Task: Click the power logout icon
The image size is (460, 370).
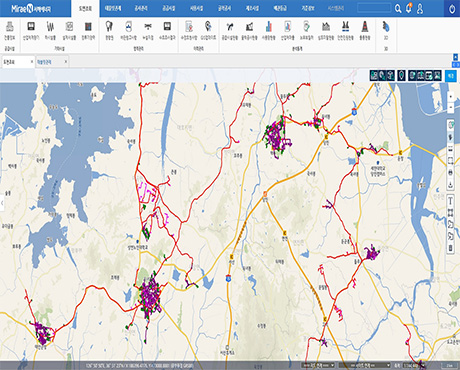Action: click(x=452, y=9)
